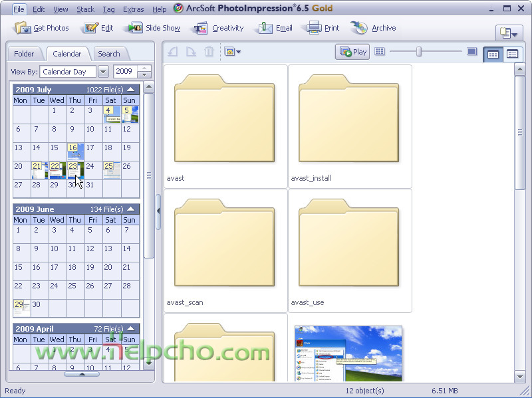Rotate selected photo counterclockwise
This screenshot has height=398, width=532.
[173, 52]
